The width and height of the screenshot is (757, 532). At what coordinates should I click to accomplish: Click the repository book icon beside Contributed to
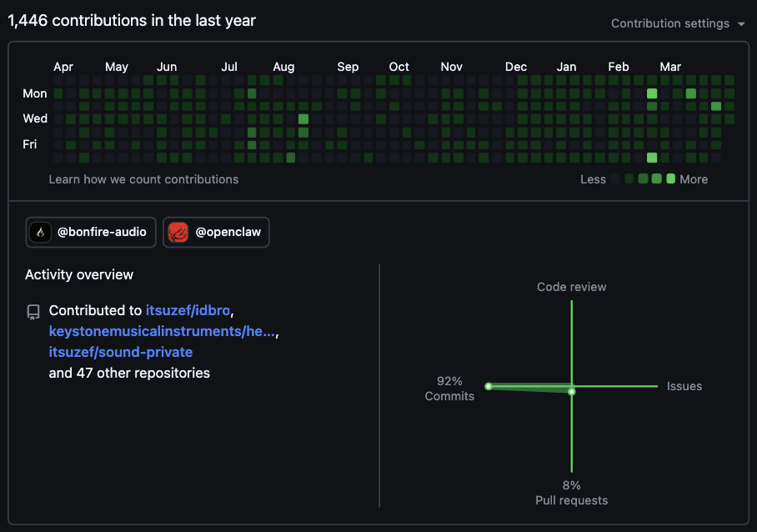click(x=33, y=311)
